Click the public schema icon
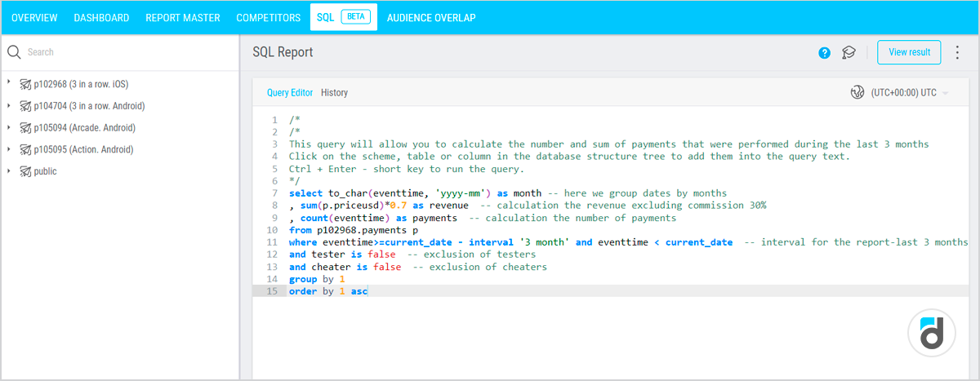 click(x=25, y=172)
